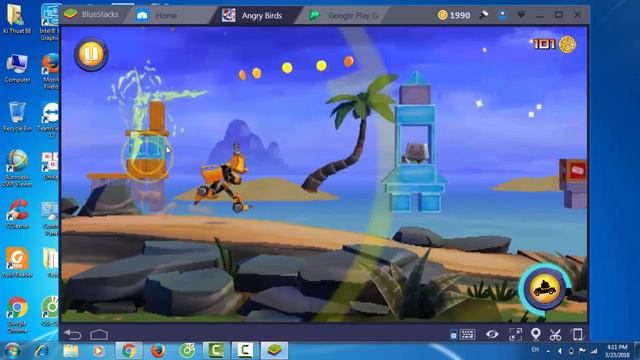Select the Mozilla Firefox desktop shortcut
This screenshot has width=640, height=360.
(51, 71)
